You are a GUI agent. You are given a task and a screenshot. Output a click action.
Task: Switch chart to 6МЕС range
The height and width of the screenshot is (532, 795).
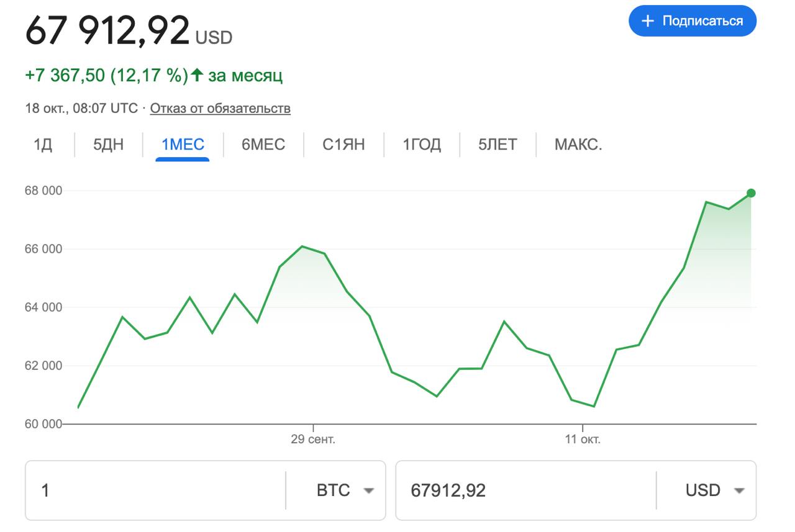[x=263, y=145]
